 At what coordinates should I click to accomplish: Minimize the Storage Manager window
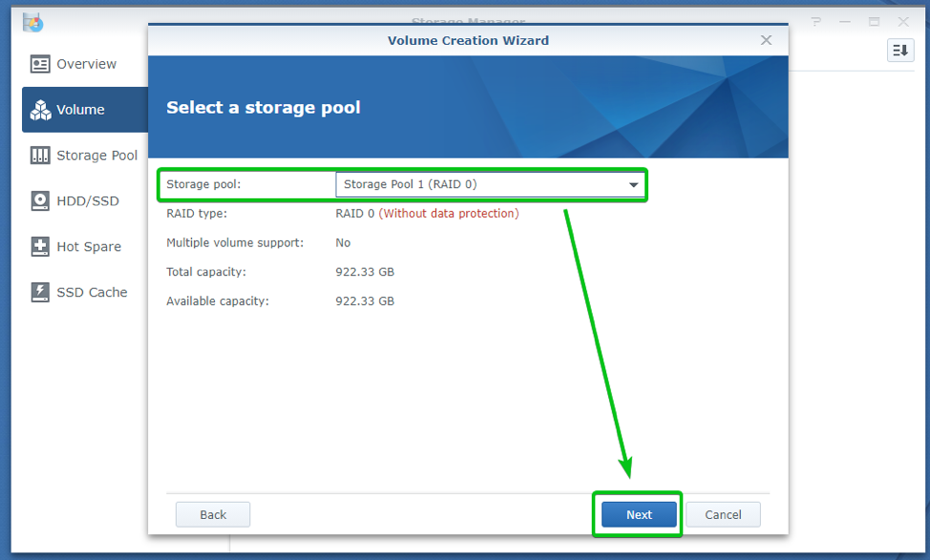(x=845, y=21)
